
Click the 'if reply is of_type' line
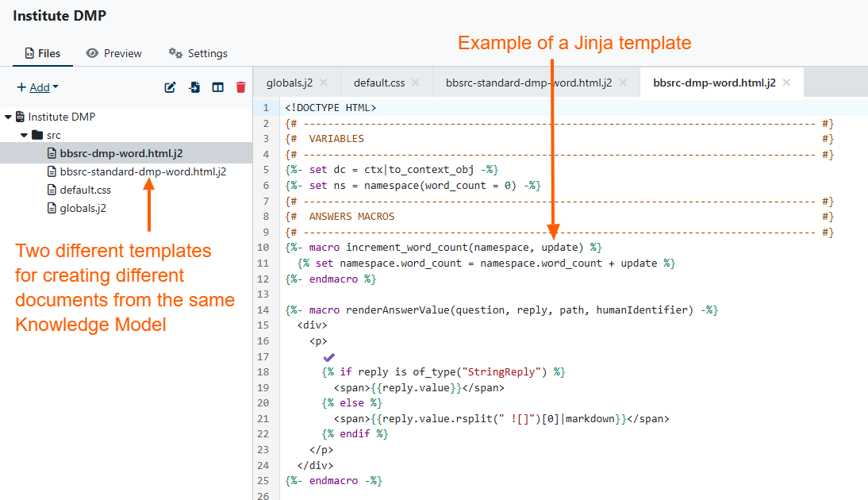444,372
